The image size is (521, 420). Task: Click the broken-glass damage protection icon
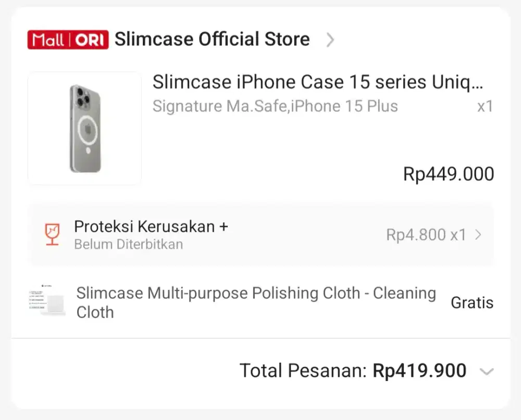(52, 234)
